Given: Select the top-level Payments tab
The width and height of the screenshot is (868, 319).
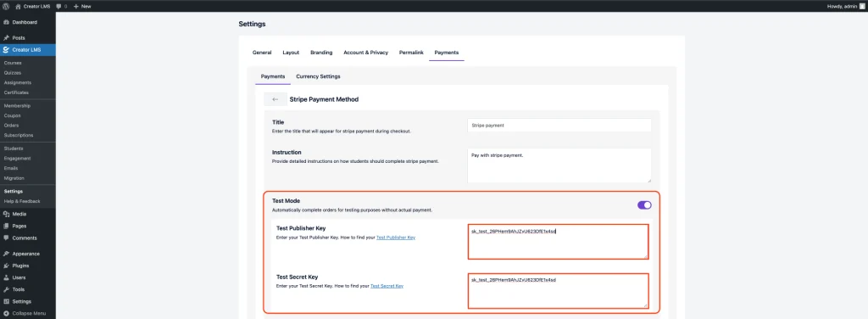Looking at the screenshot, I should tap(446, 53).
